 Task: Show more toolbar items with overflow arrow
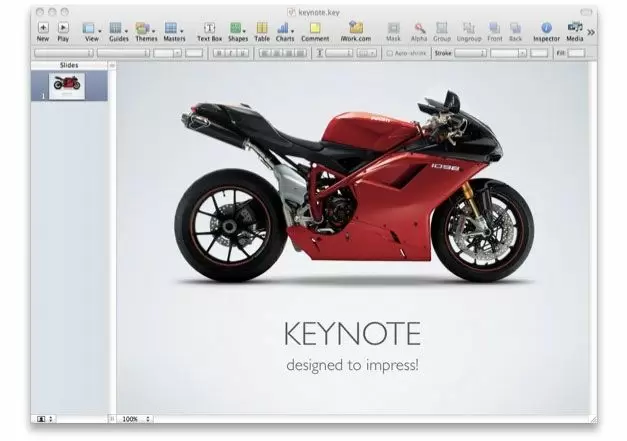[x=591, y=31]
